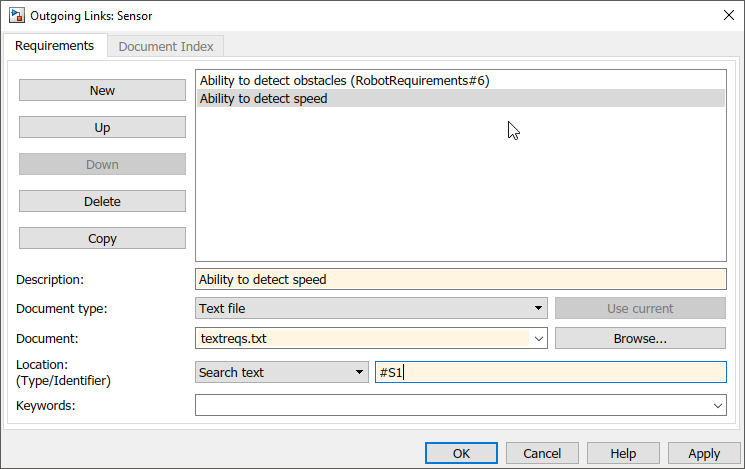Select the Requirements tab
The width and height of the screenshot is (745, 469).
55,46
